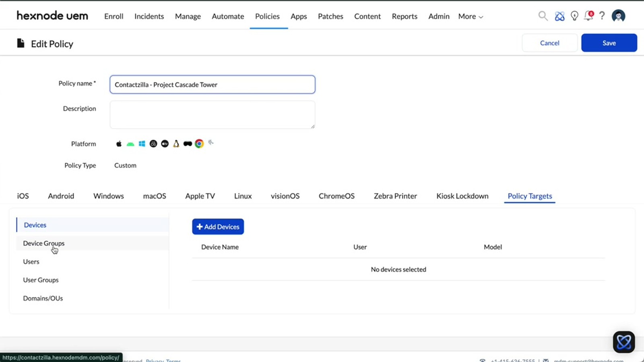The image size is (644, 362).
Task: Click the green Android platform icon
Action: [x=130, y=144]
